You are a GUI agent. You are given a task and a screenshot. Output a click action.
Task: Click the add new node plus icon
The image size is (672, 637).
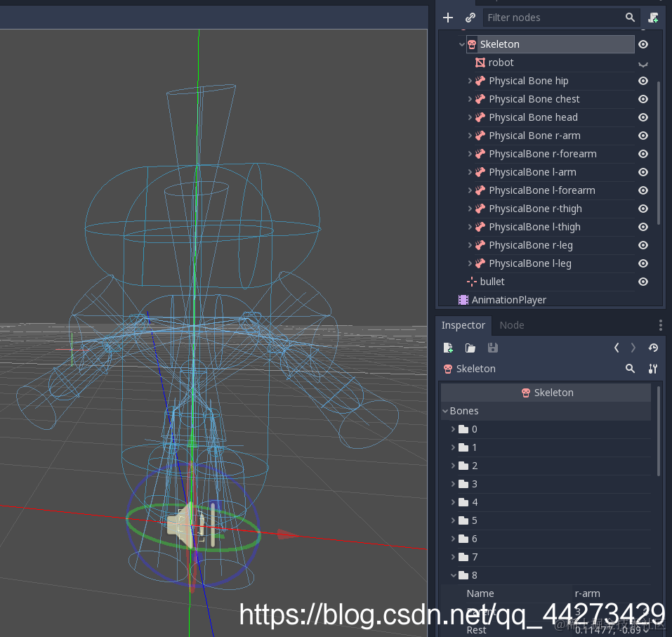448,18
